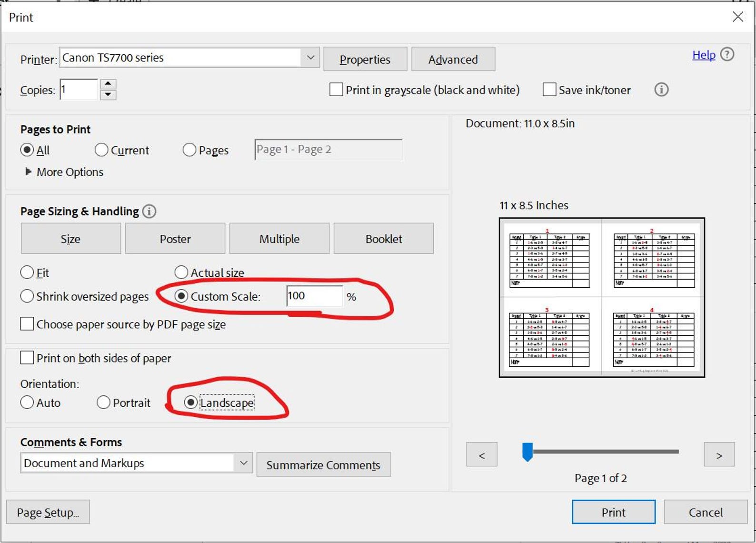Image resolution: width=756 pixels, height=543 pixels.
Task: Click the Custom Scale percentage field
Action: (x=314, y=296)
